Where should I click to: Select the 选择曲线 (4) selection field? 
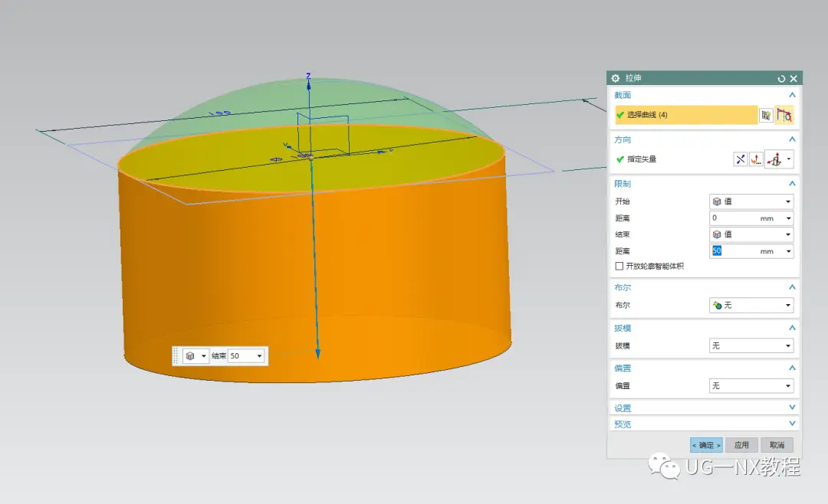point(686,115)
